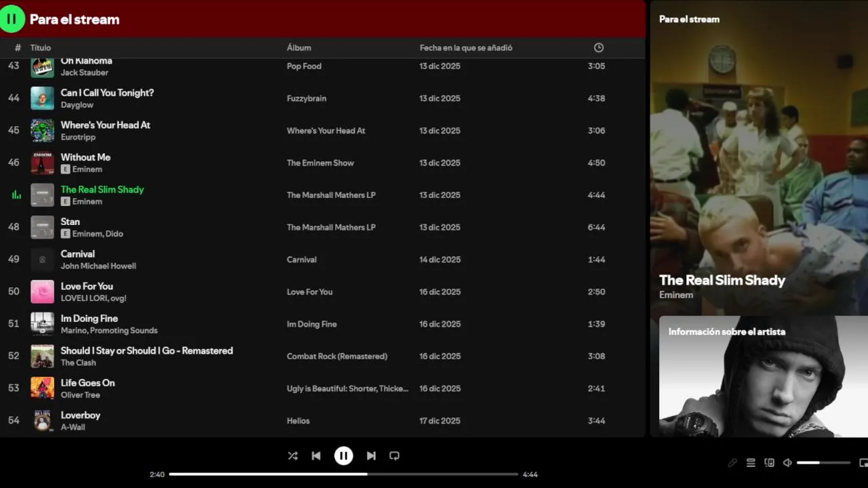Click Life Goes On cover thumbnail

coord(42,388)
